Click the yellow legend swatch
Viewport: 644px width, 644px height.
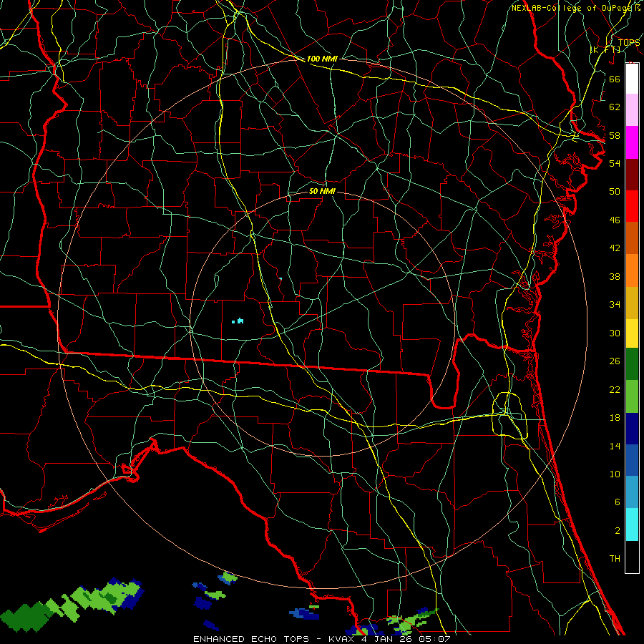[x=632, y=333]
